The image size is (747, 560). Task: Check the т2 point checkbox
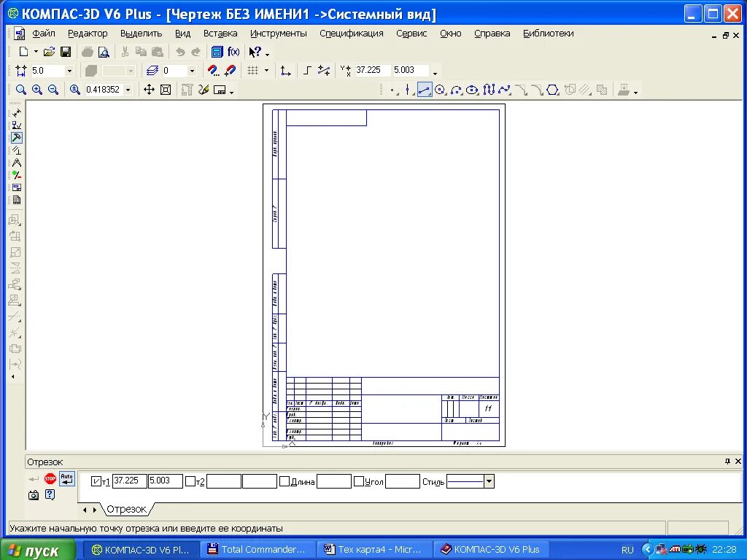point(190,481)
